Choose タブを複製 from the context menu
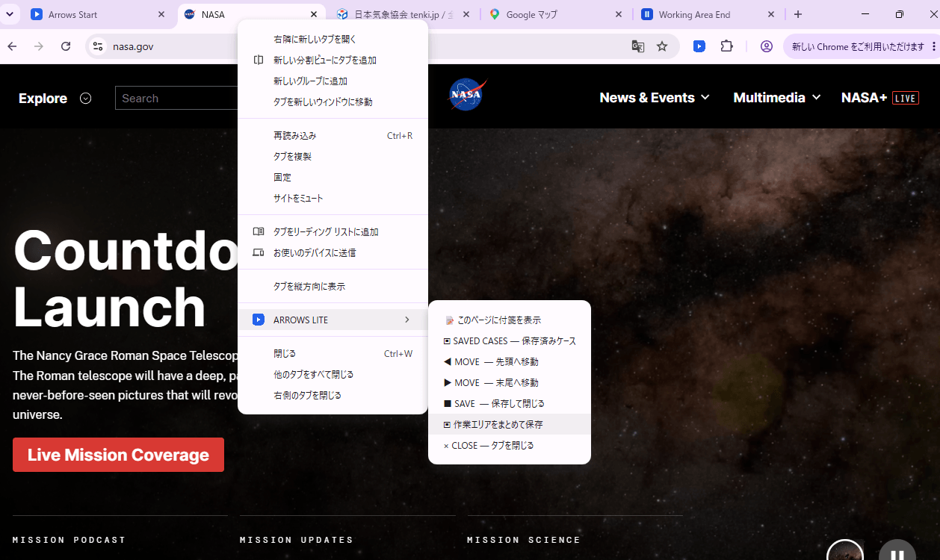Screen dimensions: 940x560 (x=333, y=156)
